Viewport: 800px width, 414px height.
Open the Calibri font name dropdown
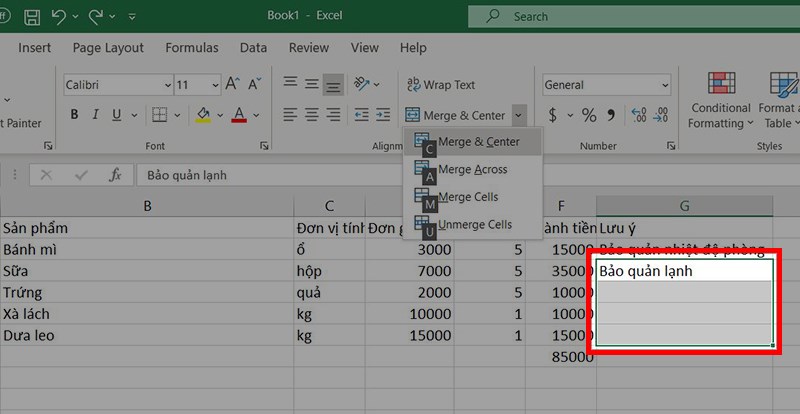click(x=118, y=85)
